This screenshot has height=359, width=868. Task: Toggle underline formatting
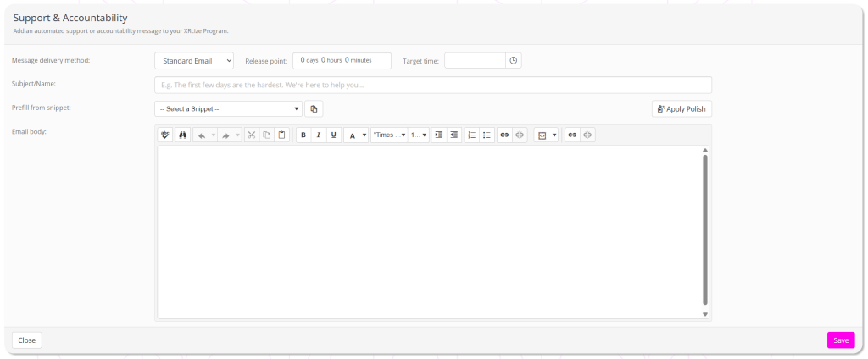[x=334, y=135]
